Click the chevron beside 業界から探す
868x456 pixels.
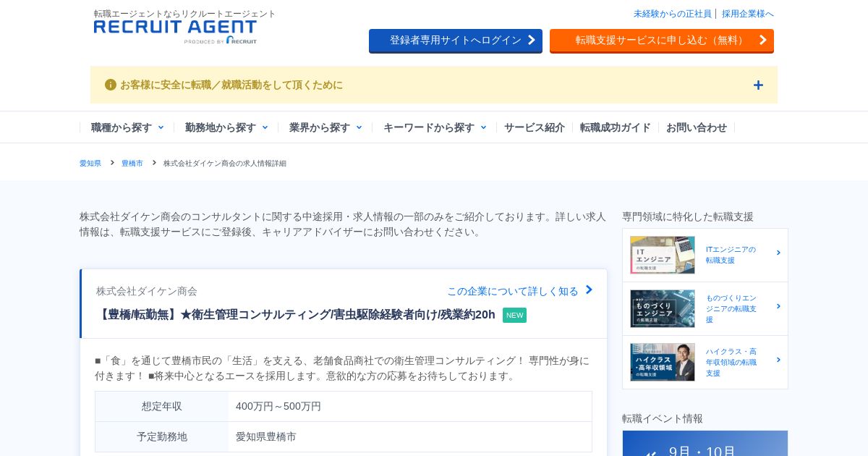(x=359, y=127)
